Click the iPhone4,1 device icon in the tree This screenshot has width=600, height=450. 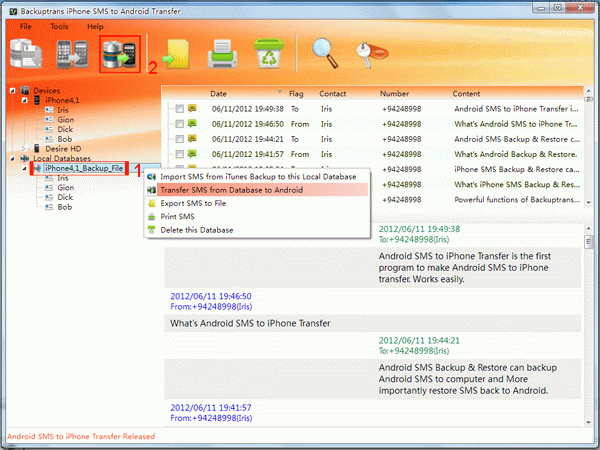(x=37, y=100)
